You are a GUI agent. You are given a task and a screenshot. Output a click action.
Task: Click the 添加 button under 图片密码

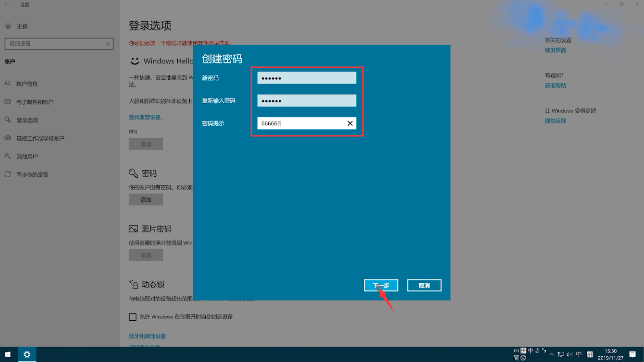click(x=146, y=255)
